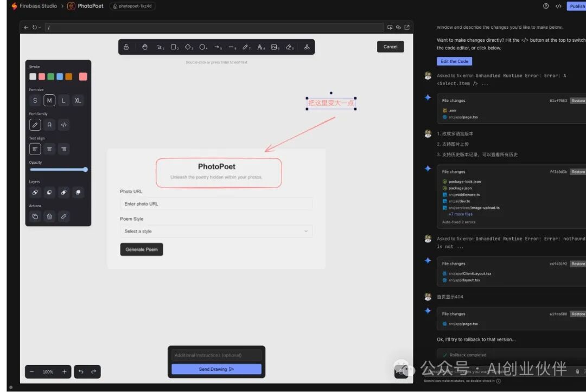Image resolution: width=586 pixels, height=392 pixels.
Task: Switch to code editor view icon
Action: (558, 6)
